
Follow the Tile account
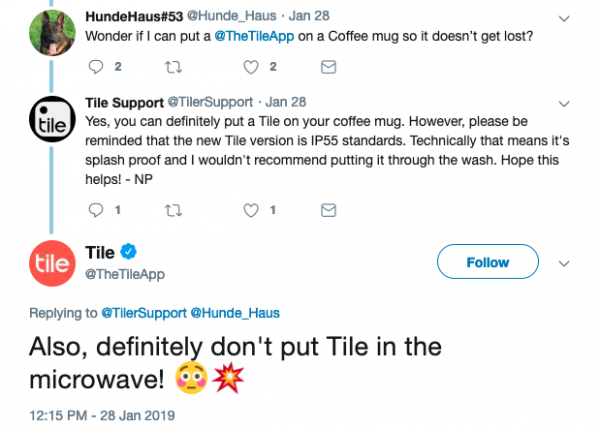click(x=488, y=262)
